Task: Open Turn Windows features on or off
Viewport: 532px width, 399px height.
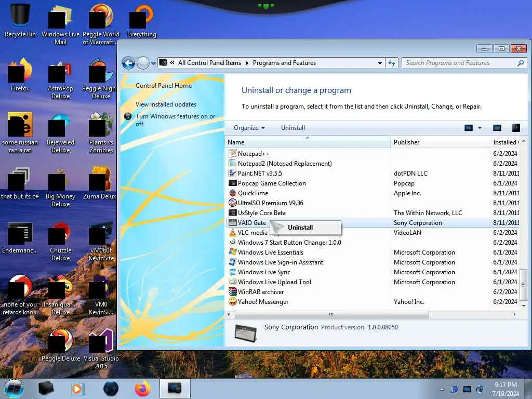Action: 175,120
